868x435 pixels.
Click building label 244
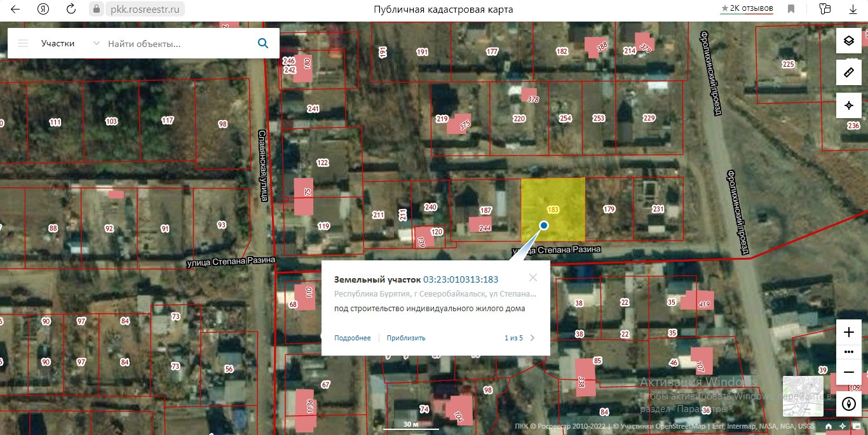pyautogui.click(x=485, y=228)
